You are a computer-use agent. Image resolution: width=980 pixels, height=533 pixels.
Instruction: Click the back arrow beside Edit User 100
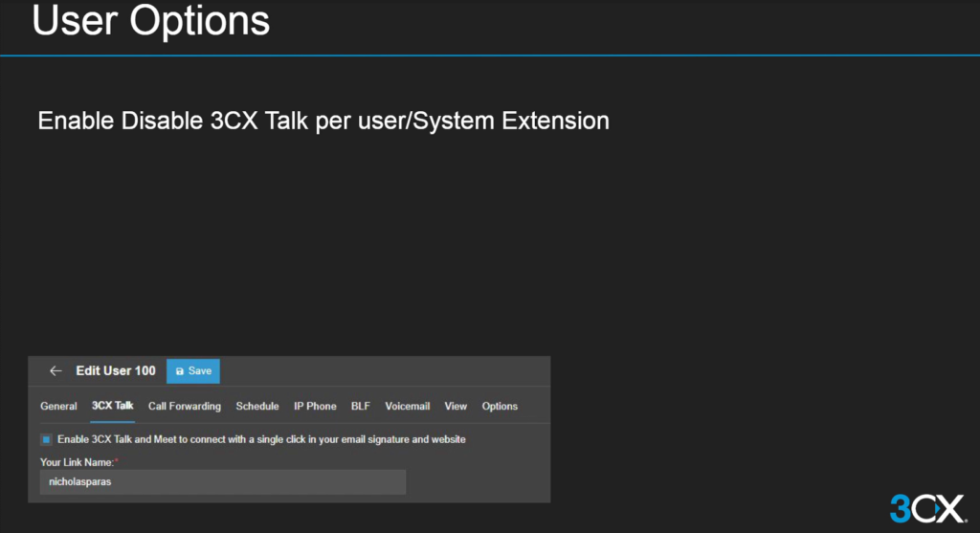(x=56, y=371)
